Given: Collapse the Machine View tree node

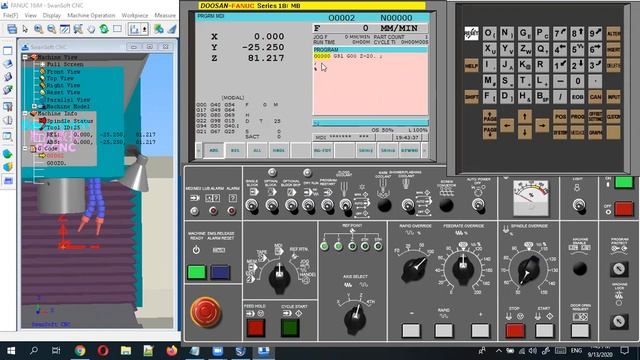Looking at the screenshot, I should point(25,57).
